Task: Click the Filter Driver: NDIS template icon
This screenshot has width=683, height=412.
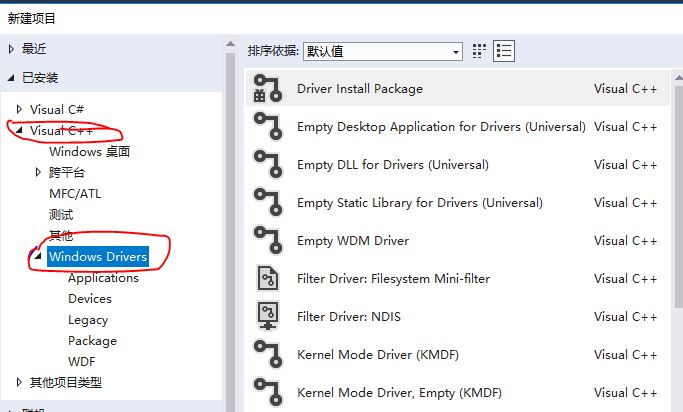Action: pyautogui.click(x=267, y=316)
